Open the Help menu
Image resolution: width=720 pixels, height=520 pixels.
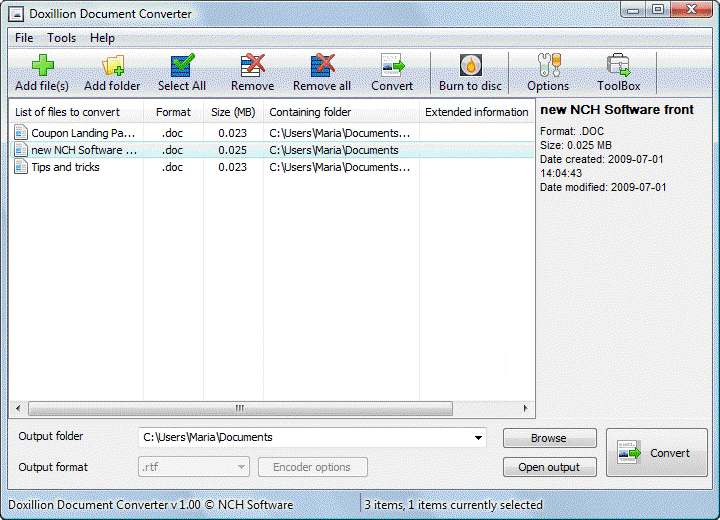click(x=102, y=38)
